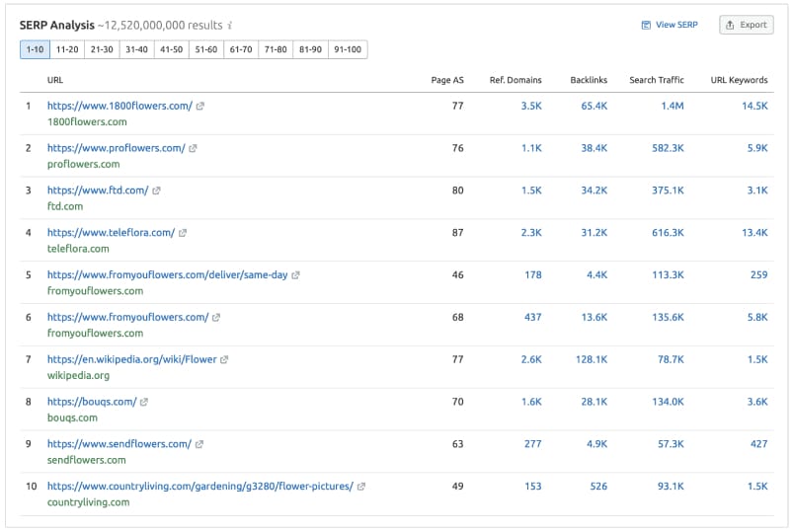Open external link icon beside teleflora.com URL
The height and width of the screenshot is (532, 792).
[x=183, y=233]
